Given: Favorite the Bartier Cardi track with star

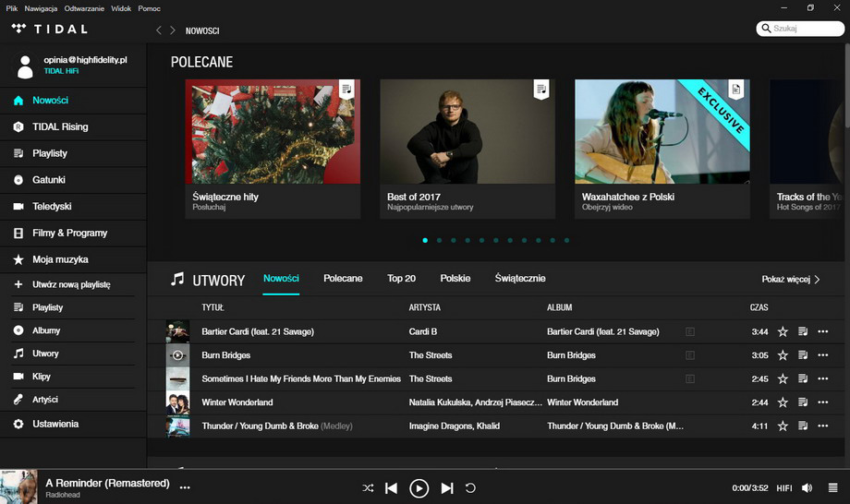Looking at the screenshot, I should [x=783, y=331].
